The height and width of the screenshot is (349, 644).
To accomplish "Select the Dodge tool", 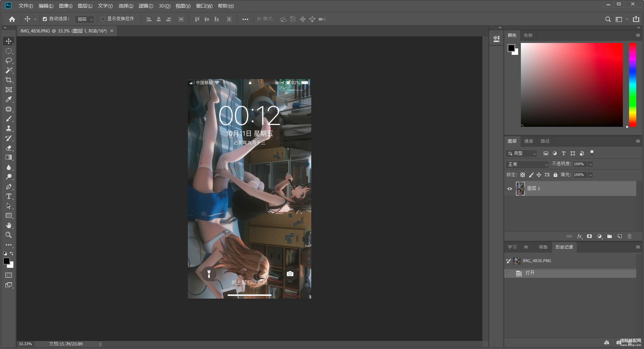I will pyautogui.click(x=9, y=177).
